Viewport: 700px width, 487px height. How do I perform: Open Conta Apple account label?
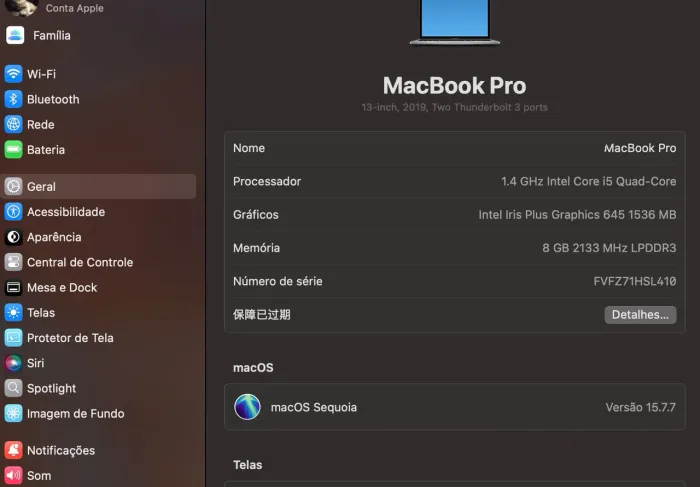[75, 8]
